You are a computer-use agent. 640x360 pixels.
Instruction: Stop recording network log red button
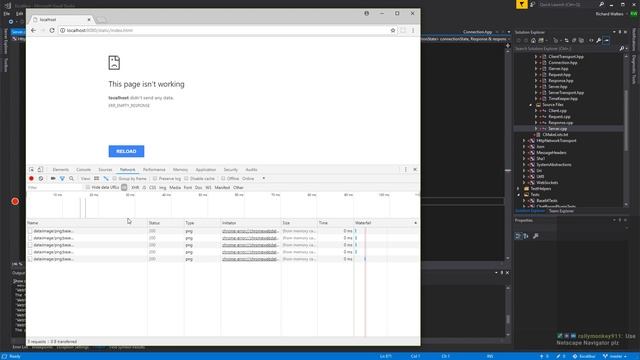(x=31, y=179)
